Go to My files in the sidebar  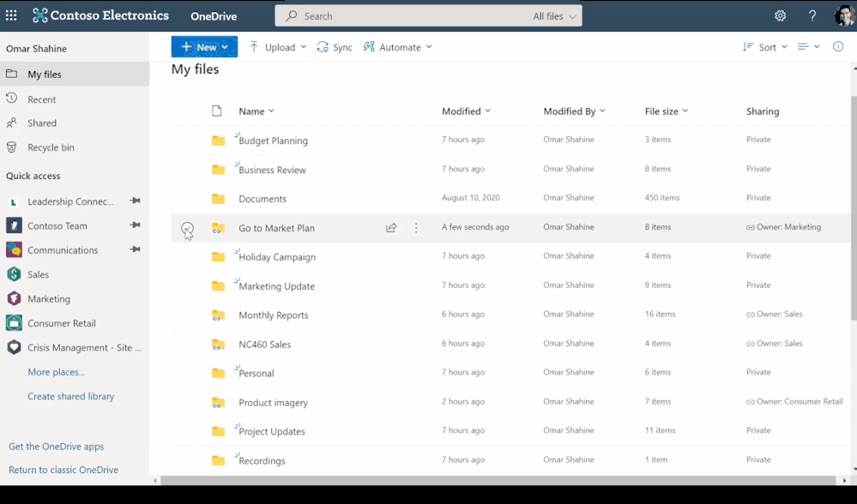point(75,74)
